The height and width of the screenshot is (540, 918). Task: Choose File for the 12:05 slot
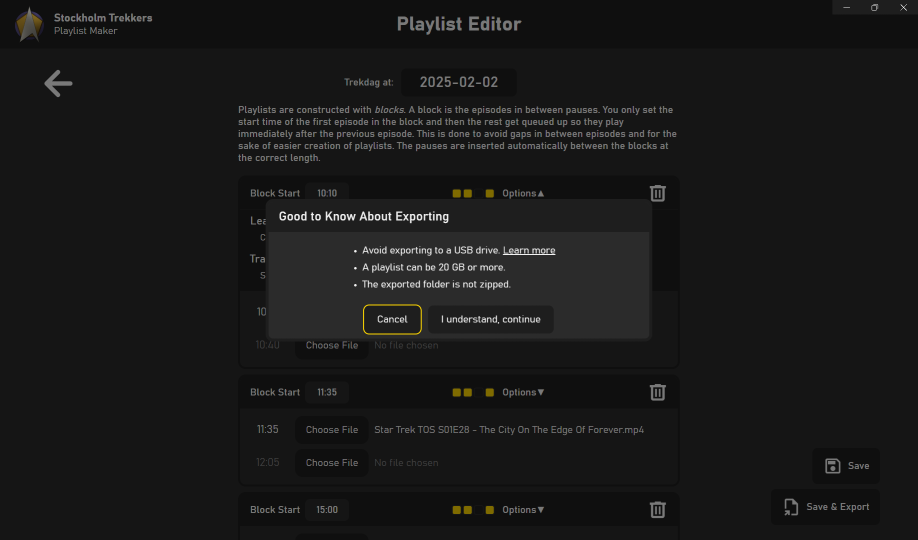coord(332,463)
